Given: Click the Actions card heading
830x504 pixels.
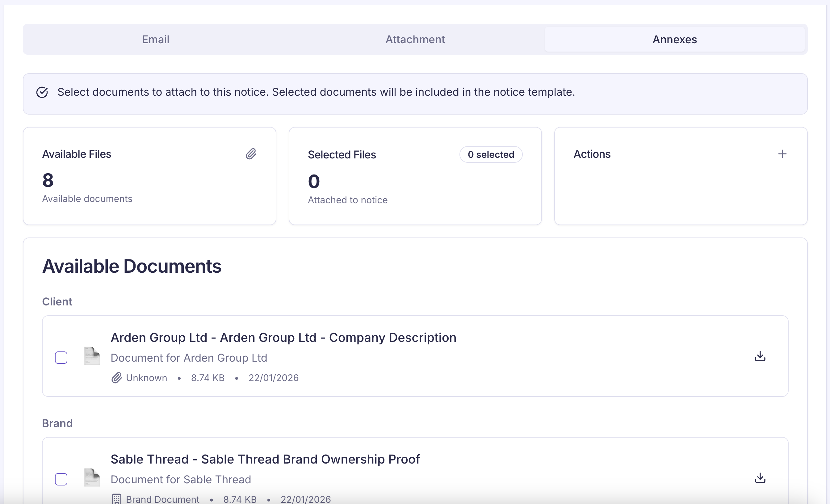Looking at the screenshot, I should [592, 154].
